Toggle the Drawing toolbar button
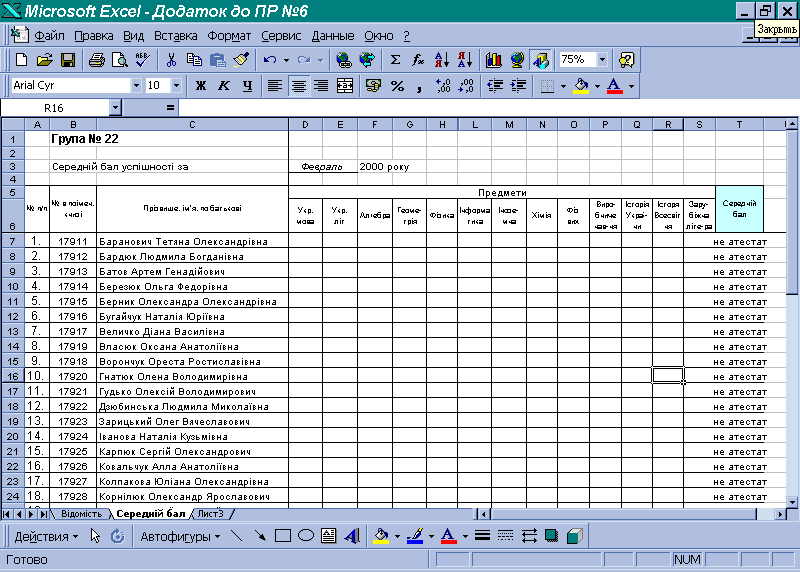800x572 pixels. [x=540, y=60]
